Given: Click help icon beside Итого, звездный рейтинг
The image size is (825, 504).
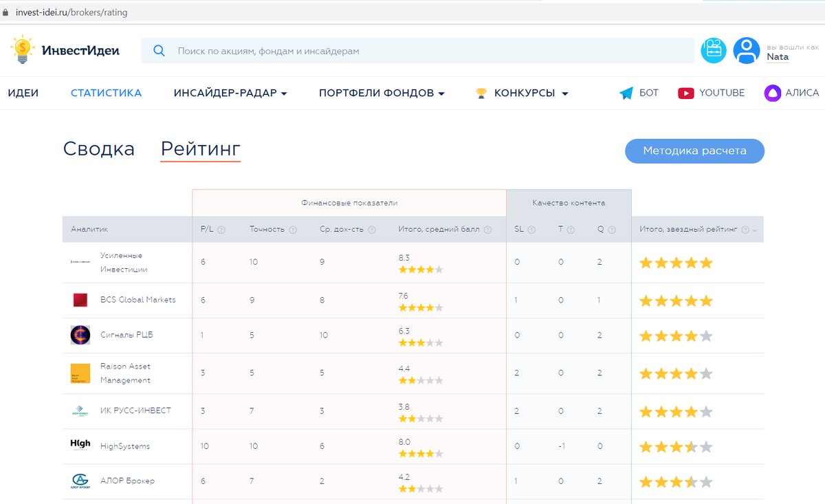Looking at the screenshot, I should [745, 230].
